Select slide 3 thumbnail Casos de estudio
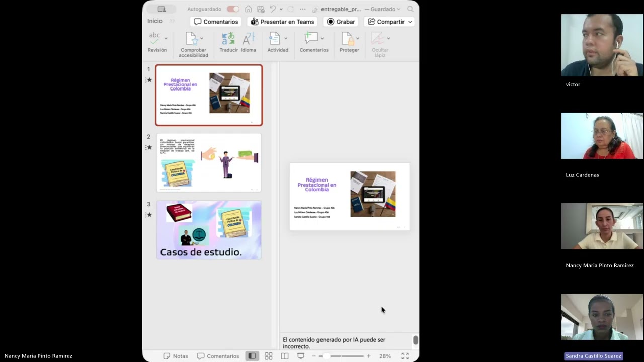The width and height of the screenshot is (644, 362). coord(209,230)
